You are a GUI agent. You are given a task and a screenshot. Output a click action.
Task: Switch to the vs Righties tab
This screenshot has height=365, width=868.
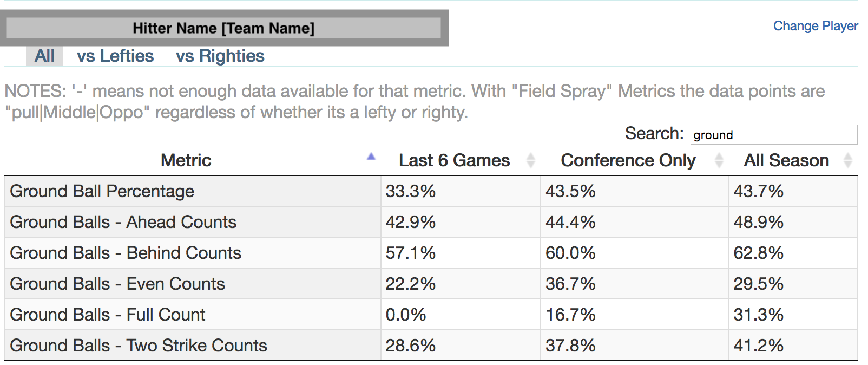click(220, 56)
